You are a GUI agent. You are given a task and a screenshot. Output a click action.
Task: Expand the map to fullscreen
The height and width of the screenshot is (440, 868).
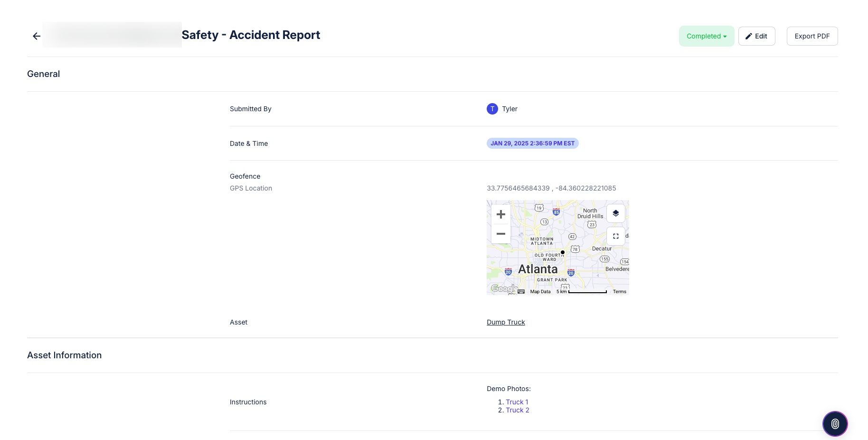pos(615,236)
